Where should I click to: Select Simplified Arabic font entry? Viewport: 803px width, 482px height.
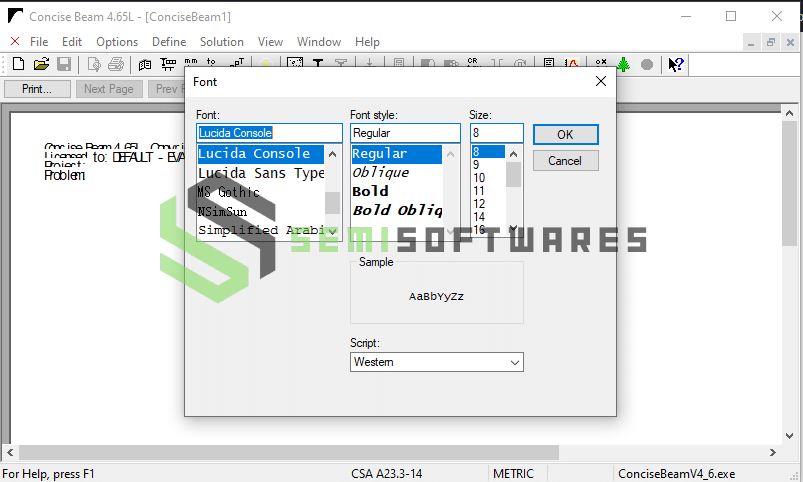[261, 229]
